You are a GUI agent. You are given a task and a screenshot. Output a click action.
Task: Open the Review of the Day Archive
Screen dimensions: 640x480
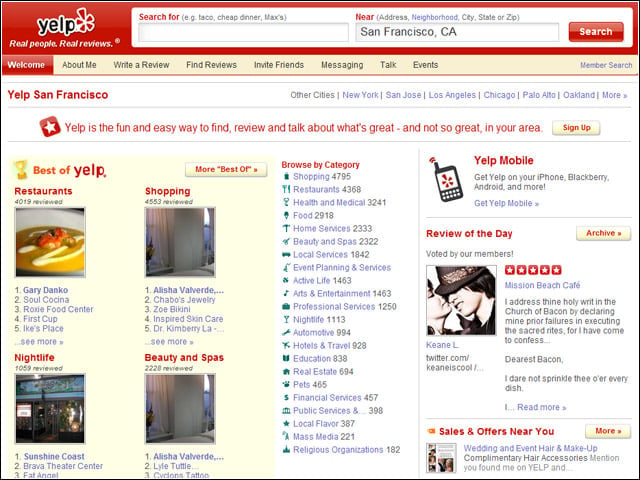(603, 233)
